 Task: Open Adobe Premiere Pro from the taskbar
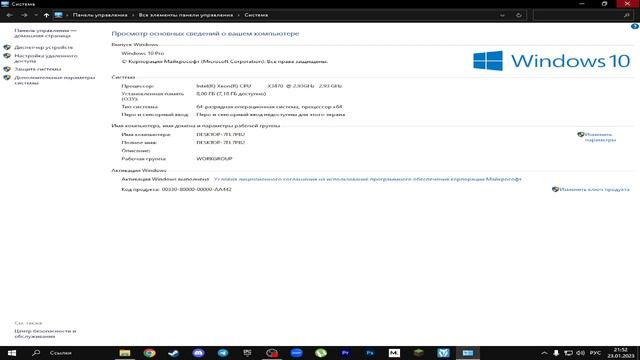click(x=345, y=353)
